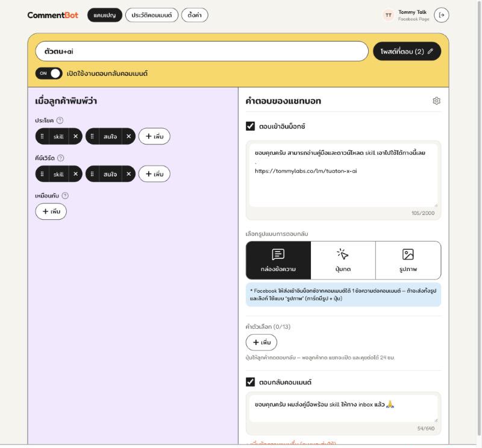This screenshot has width=482, height=448.
Task: Remove the skill chip under คีย์เวิร์ด
Action: coord(76,174)
